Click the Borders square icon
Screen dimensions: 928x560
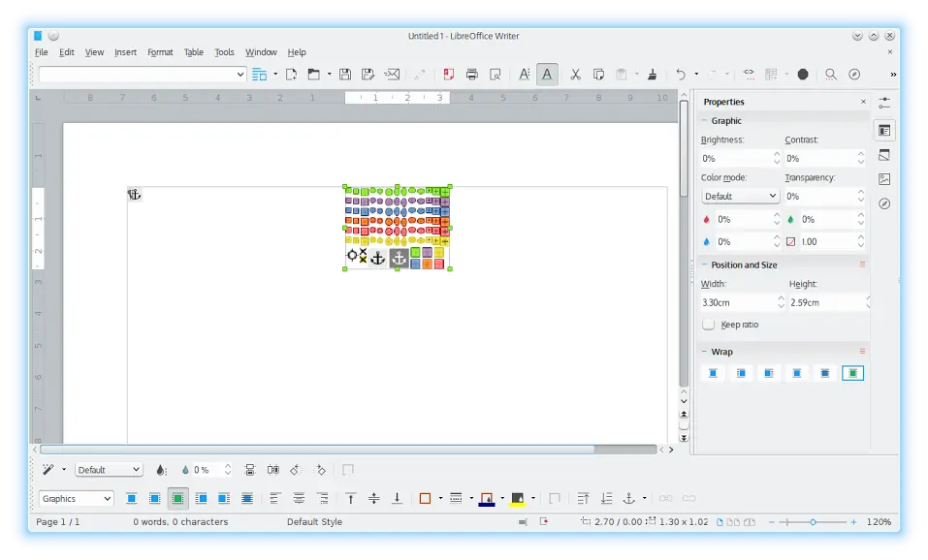click(425, 499)
